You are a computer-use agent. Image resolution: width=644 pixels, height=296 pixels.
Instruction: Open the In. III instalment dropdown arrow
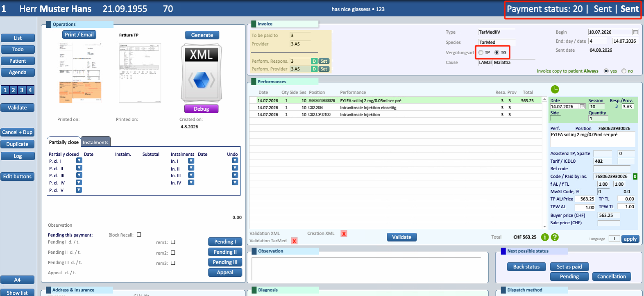click(191, 175)
